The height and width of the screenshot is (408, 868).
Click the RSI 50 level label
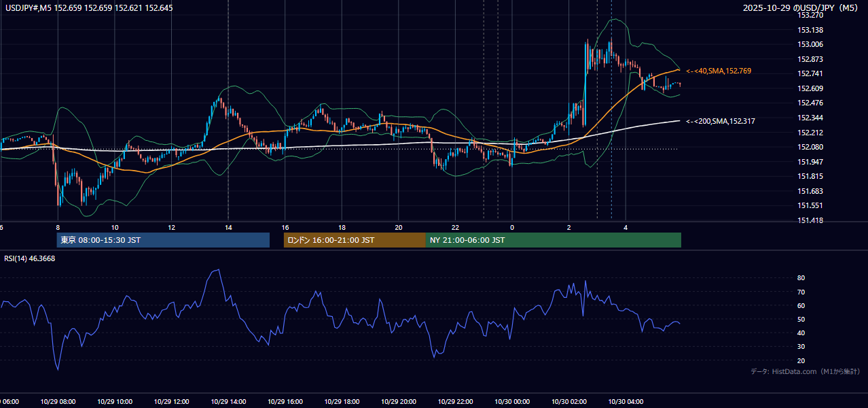click(x=801, y=319)
